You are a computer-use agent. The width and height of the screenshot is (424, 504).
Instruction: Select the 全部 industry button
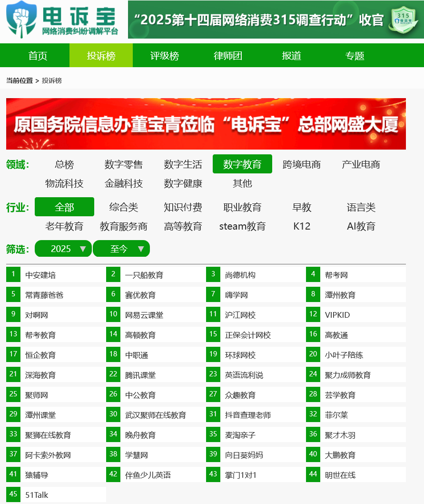64,207
